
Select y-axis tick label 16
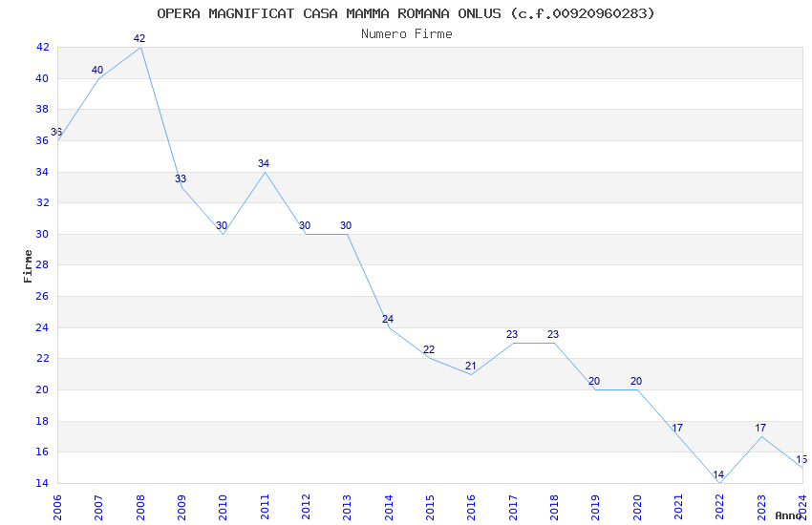[42, 451]
